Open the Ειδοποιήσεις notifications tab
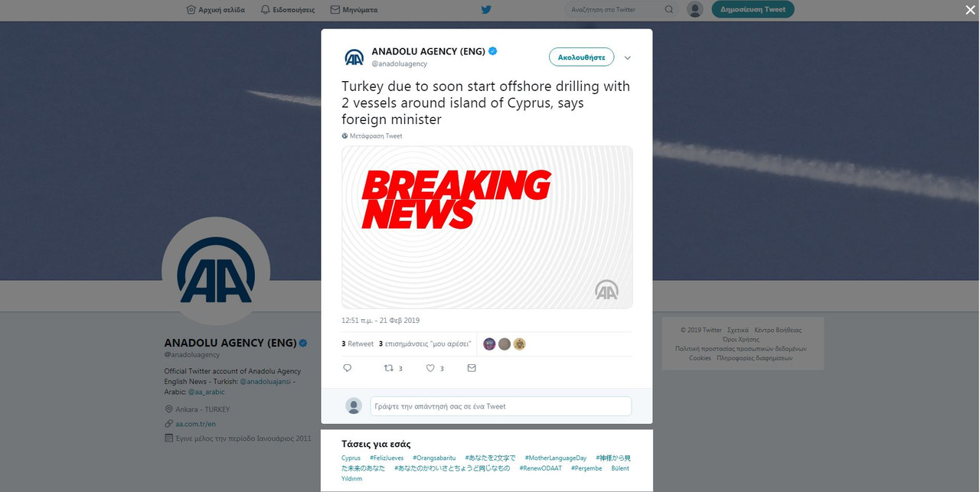This screenshot has height=492, width=980. (x=288, y=10)
